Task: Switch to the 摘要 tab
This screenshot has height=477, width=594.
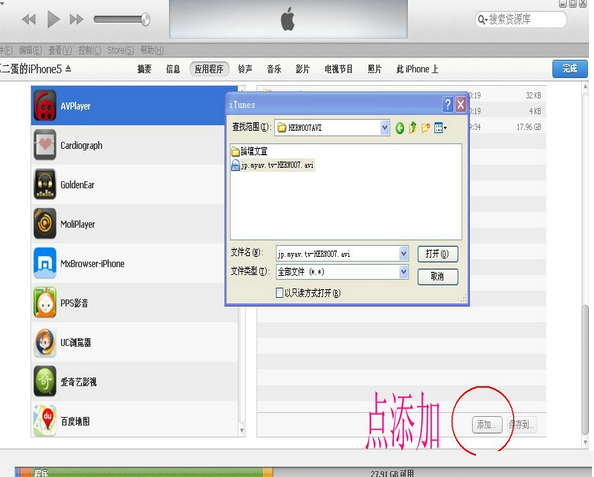Action: click(x=144, y=69)
